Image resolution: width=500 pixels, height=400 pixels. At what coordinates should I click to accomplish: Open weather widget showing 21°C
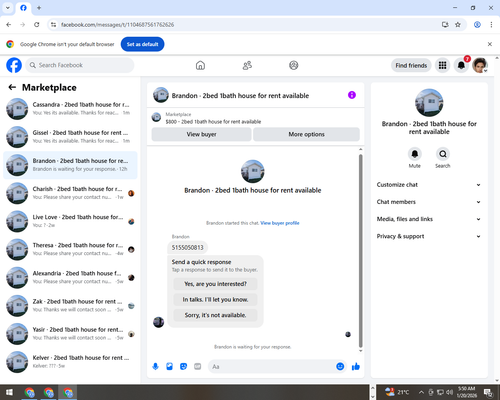[397, 392]
